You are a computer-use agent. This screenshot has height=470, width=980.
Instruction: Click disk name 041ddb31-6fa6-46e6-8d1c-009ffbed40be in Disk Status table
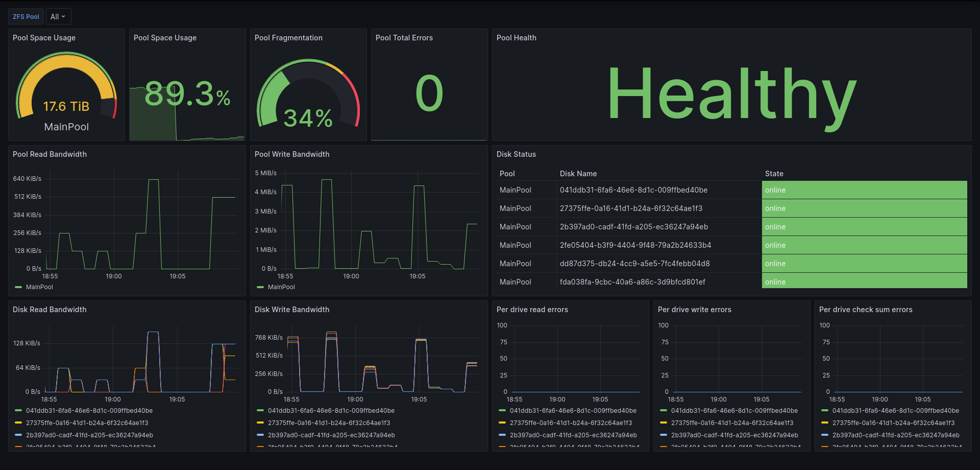click(x=633, y=190)
